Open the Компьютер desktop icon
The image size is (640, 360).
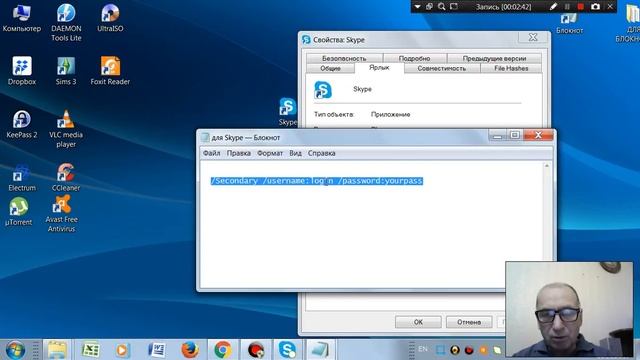click(x=22, y=18)
